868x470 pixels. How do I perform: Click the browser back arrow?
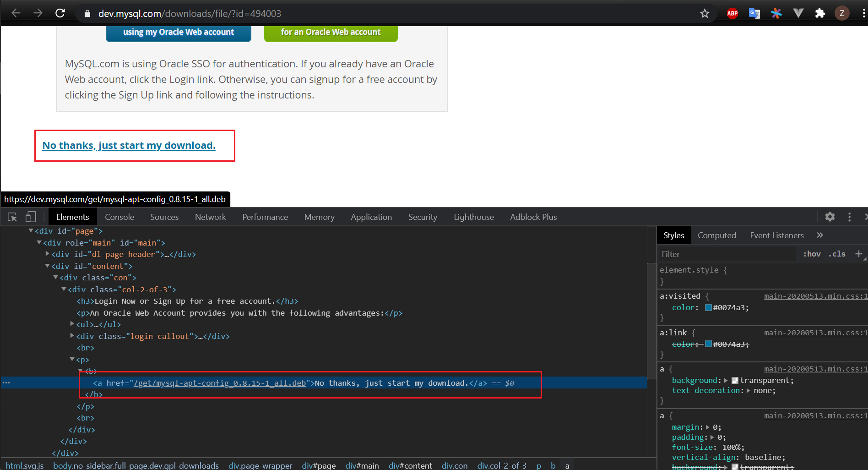tap(16, 13)
